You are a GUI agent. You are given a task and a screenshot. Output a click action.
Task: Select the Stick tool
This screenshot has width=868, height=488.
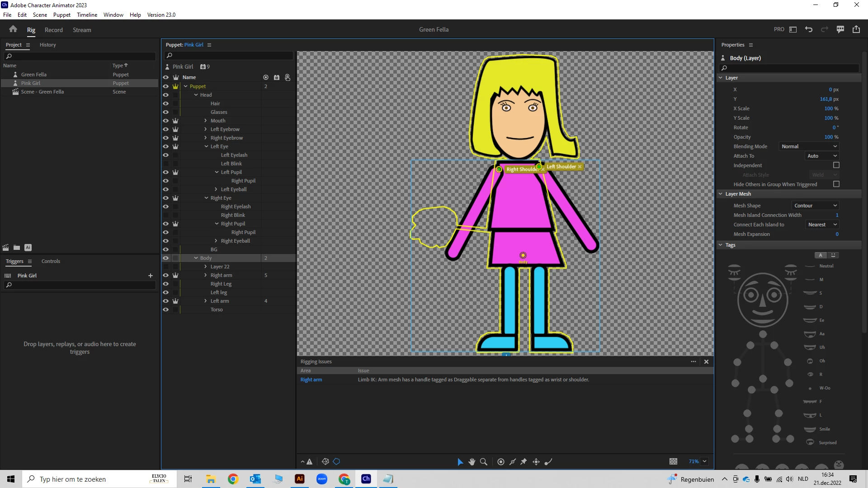coord(513,462)
